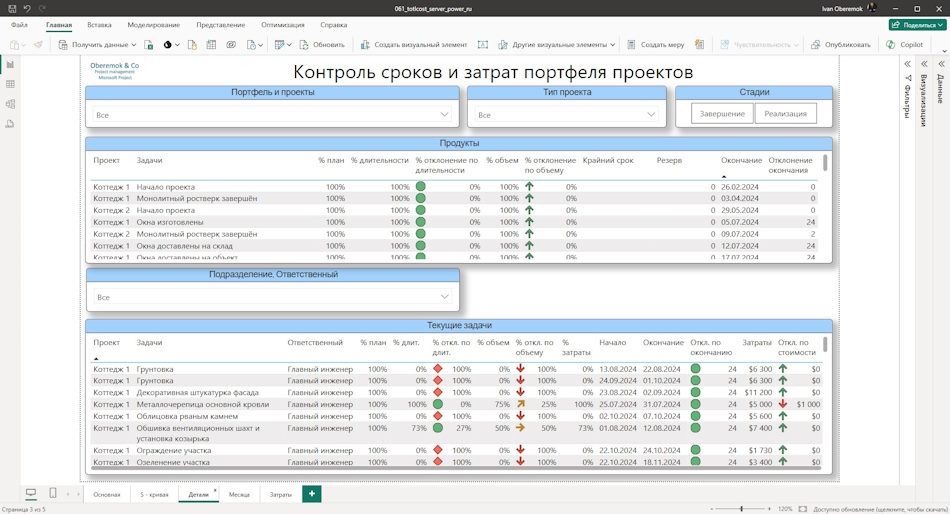The height and width of the screenshot is (514, 950).
Task: Expand the Визуализации pane chevron
Action: (925, 64)
